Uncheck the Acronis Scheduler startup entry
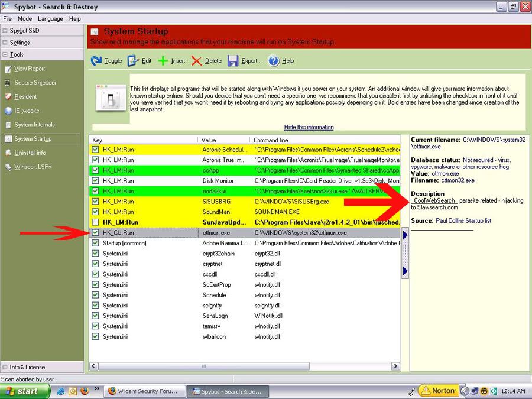This screenshot has width=532, height=399. click(95, 150)
